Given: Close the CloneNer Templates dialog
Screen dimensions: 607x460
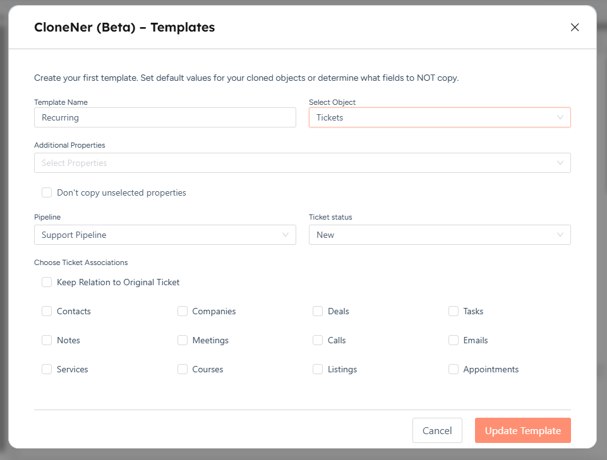Looking at the screenshot, I should (574, 27).
